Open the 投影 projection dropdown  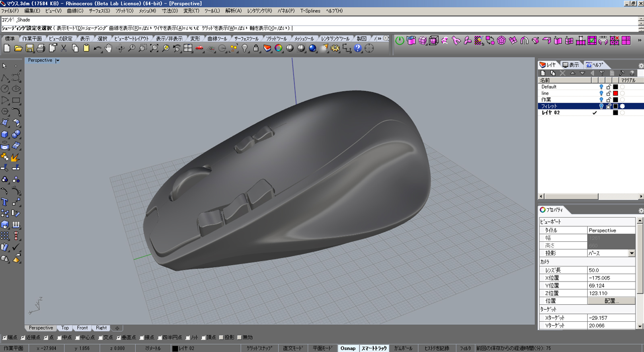pyautogui.click(x=632, y=253)
